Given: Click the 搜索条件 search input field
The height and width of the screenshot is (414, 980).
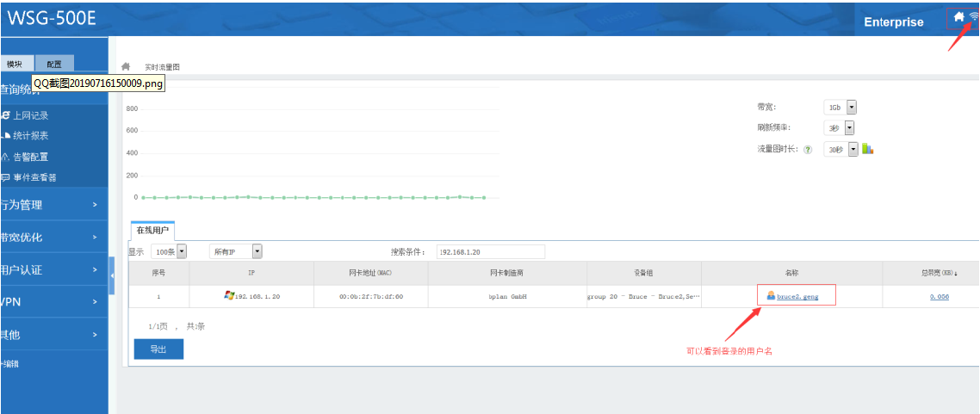Looking at the screenshot, I should tap(490, 252).
